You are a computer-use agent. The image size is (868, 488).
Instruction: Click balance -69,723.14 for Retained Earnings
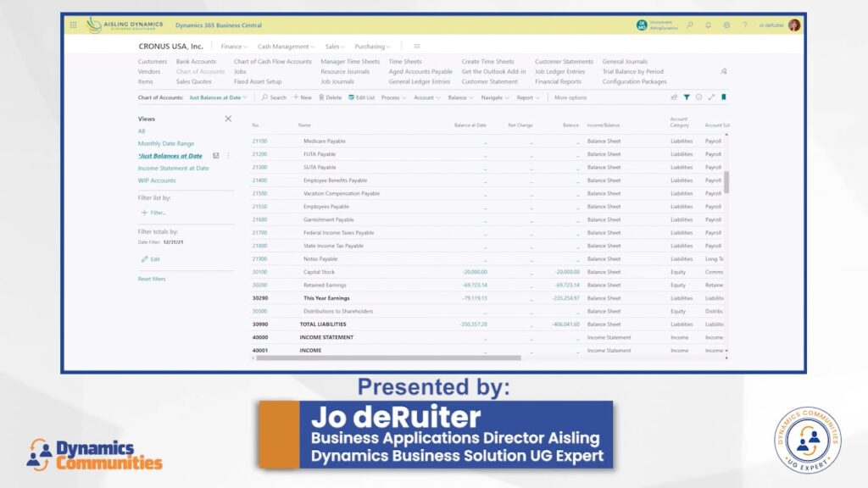[x=567, y=285]
